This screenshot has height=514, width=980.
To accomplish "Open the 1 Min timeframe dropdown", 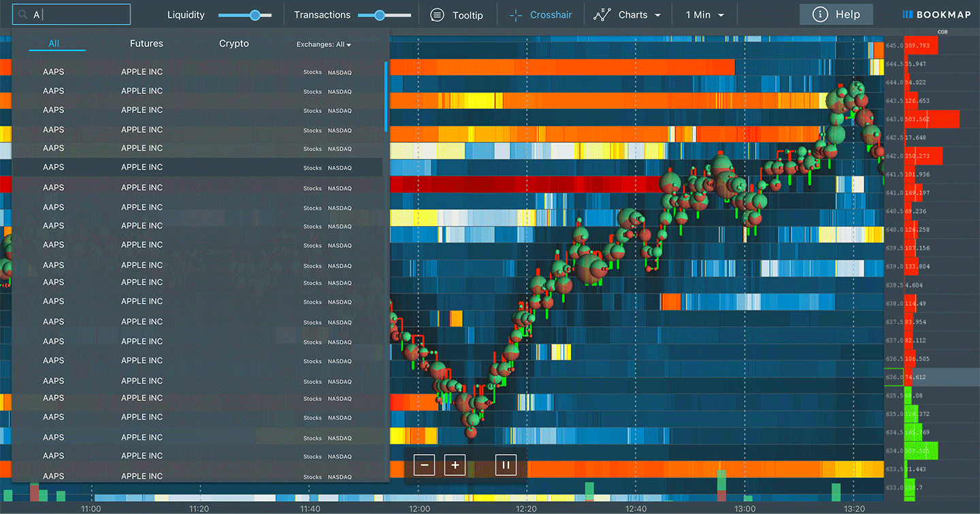I will (x=705, y=15).
